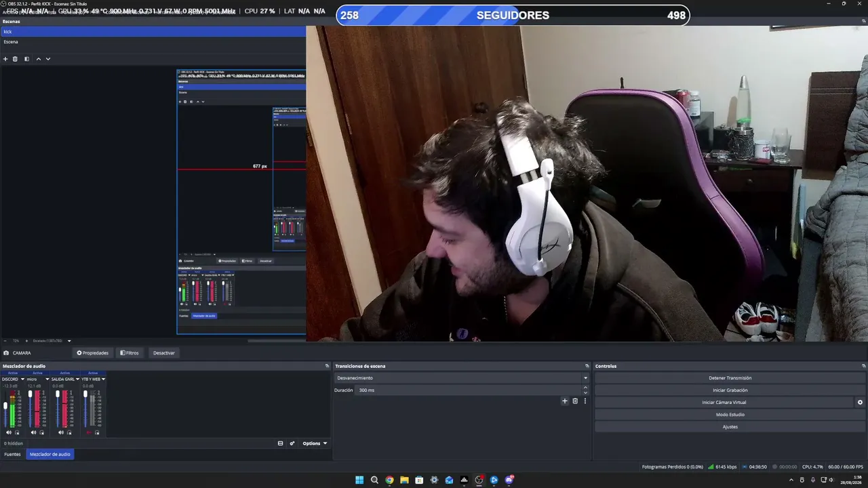This screenshot has height=488, width=868.
Task: Select the kick scene
Action: [x=153, y=31]
